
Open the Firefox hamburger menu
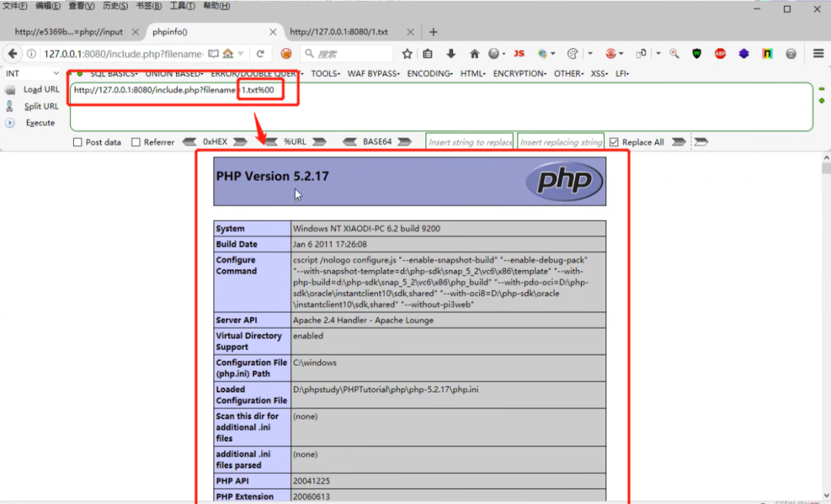click(818, 54)
